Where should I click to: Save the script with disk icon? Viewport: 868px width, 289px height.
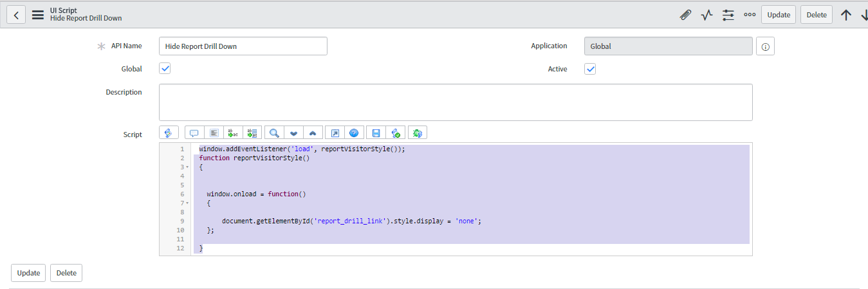pyautogui.click(x=376, y=133)
